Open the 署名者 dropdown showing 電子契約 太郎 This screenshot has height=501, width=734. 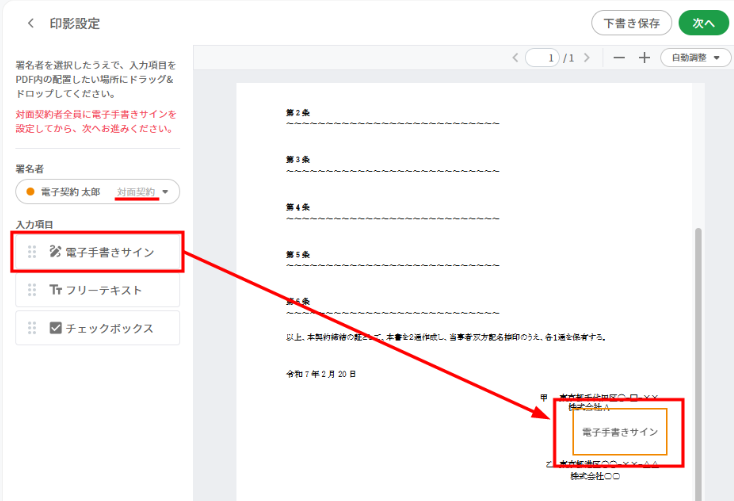[x=97, y=192]
